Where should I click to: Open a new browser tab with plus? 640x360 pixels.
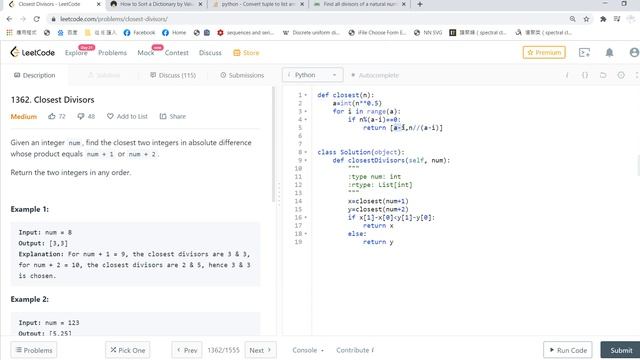pos(420,4)
